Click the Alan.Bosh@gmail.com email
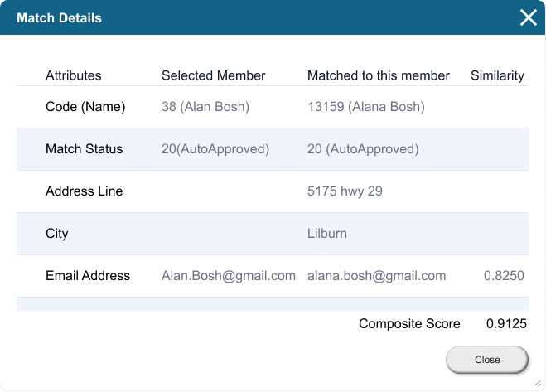 click(x=229, y=276)
